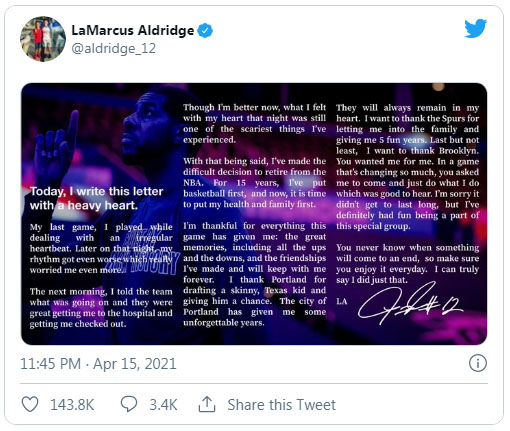Open replies via the speech bubble icon
This screenshot has height=431, width=510.
pos(129,404)
